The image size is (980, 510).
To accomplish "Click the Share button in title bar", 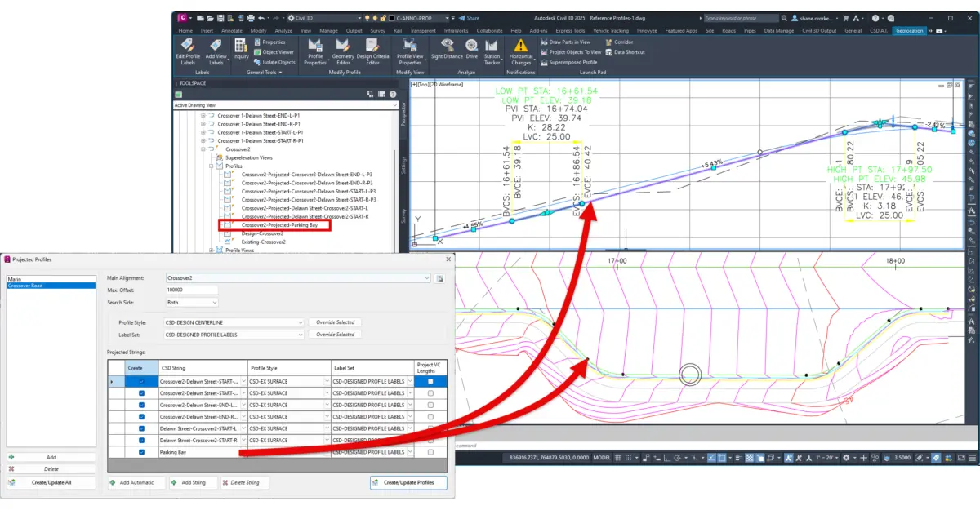I will [x=469, y=17].
